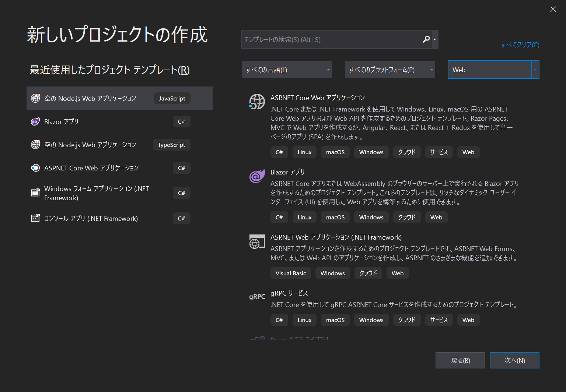The width and height of the screenshot is (566, 392).
Task: Click the magnifying glass search icon
Action: 426,39
